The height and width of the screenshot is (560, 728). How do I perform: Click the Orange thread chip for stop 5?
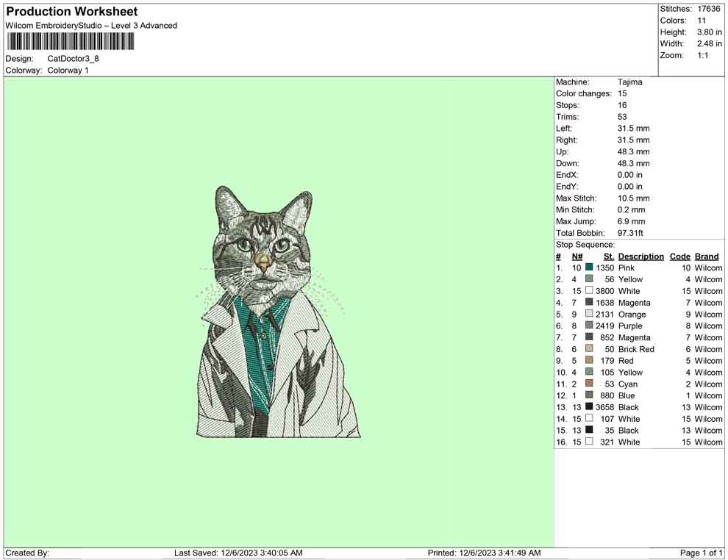point(588,314)
